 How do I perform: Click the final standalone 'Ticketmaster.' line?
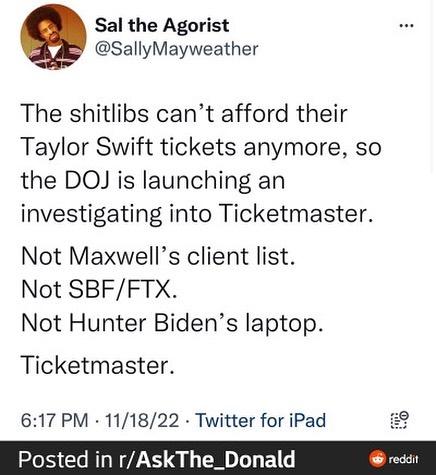[x=98, y=365]
